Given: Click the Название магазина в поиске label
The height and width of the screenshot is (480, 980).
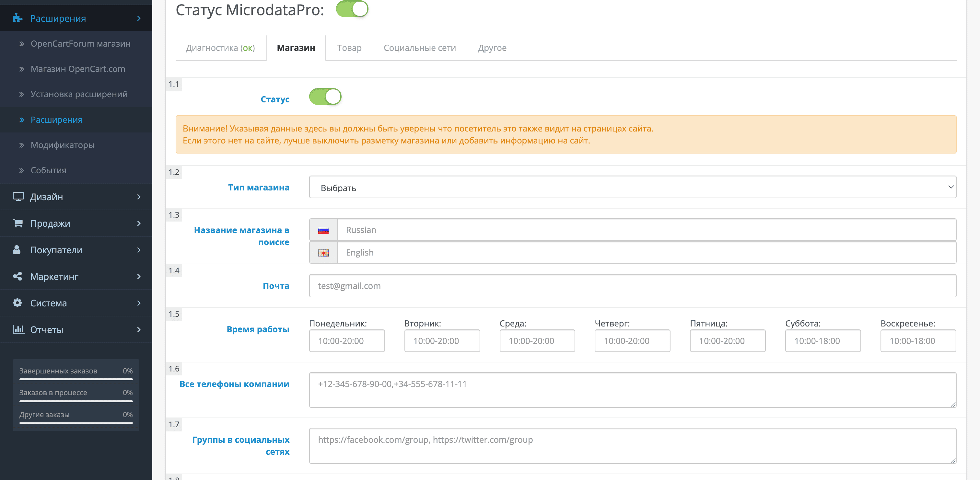Looking at the screenshot, I should [241, 236].
